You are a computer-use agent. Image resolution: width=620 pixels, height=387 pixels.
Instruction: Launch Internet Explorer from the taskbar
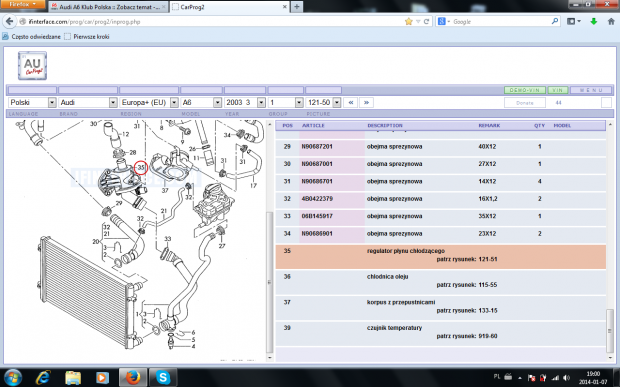tap(43, 378)
